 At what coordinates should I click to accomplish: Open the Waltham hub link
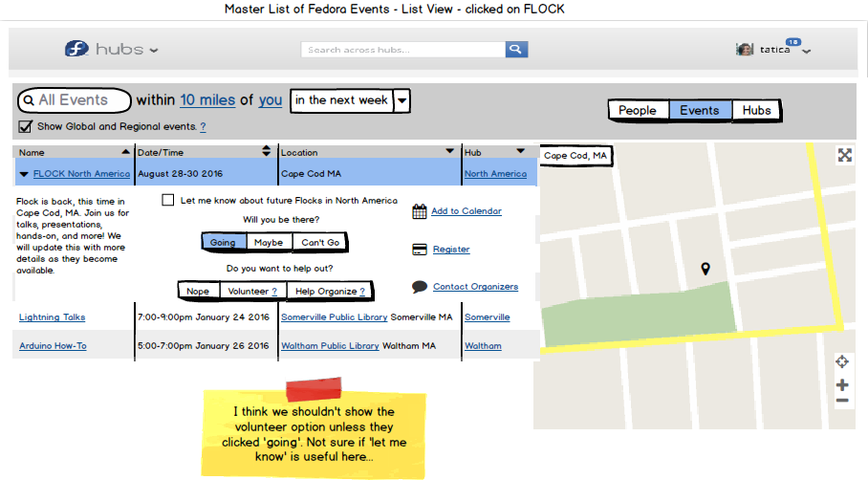[483, 346]
